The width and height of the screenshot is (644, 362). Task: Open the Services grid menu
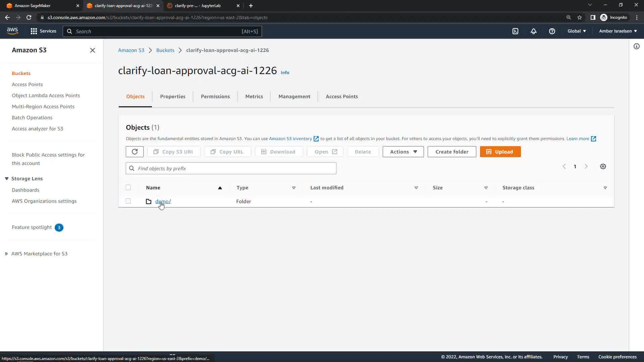click(43, 31)
